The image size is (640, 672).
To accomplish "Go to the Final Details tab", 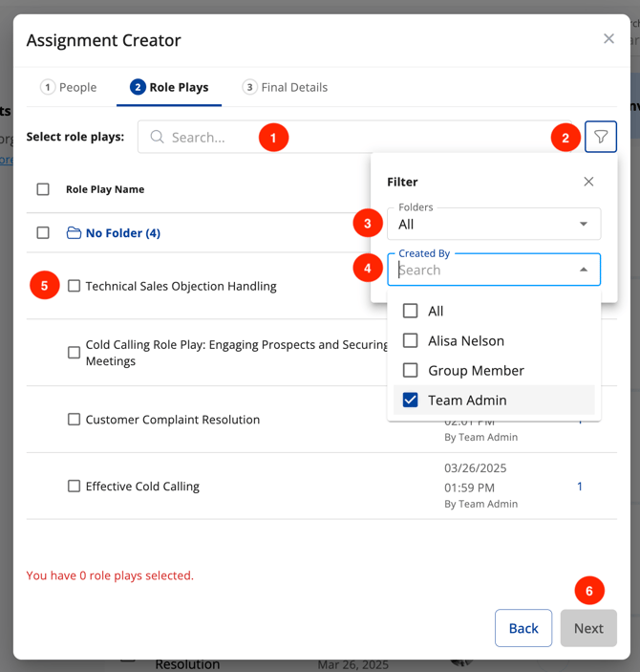I will [285, 87].
